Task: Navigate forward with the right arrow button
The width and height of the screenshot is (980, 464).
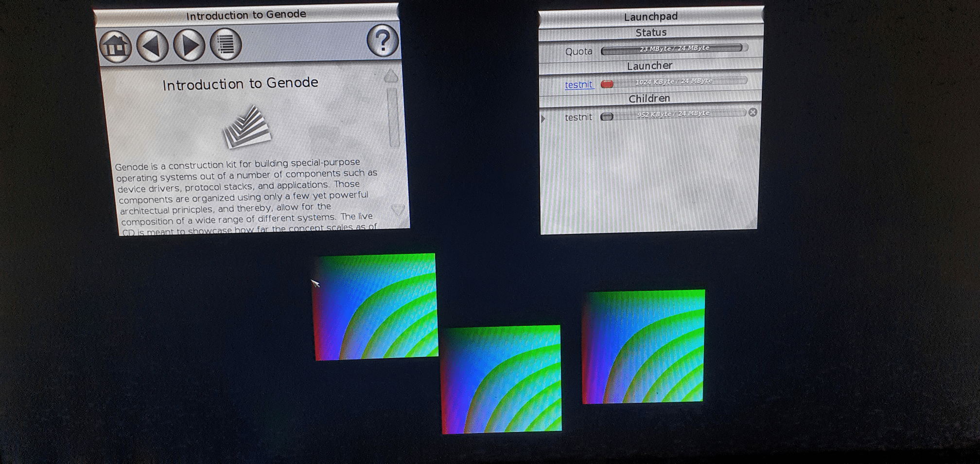Action: [189, 45]
